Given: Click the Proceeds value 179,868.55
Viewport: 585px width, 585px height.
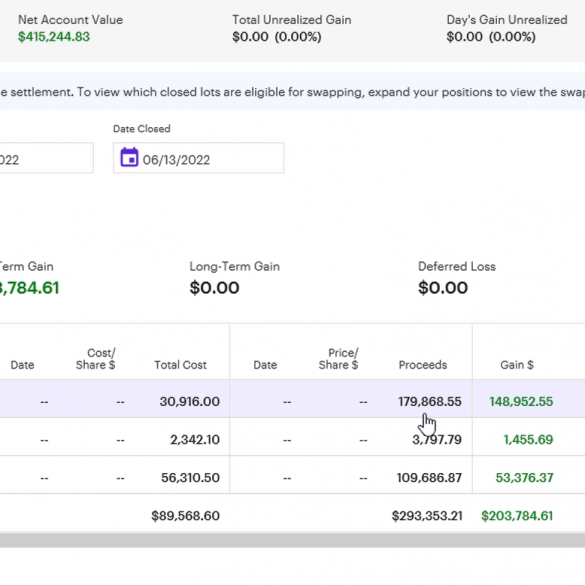Looking at the screenshot, I should click(x=430, y=401).
